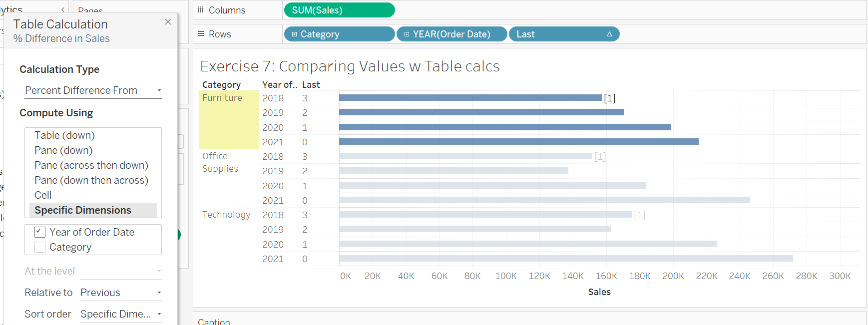Close the Table Calculation dialog
Viewport: 868px width, 325px height.
tap(168, 21)
